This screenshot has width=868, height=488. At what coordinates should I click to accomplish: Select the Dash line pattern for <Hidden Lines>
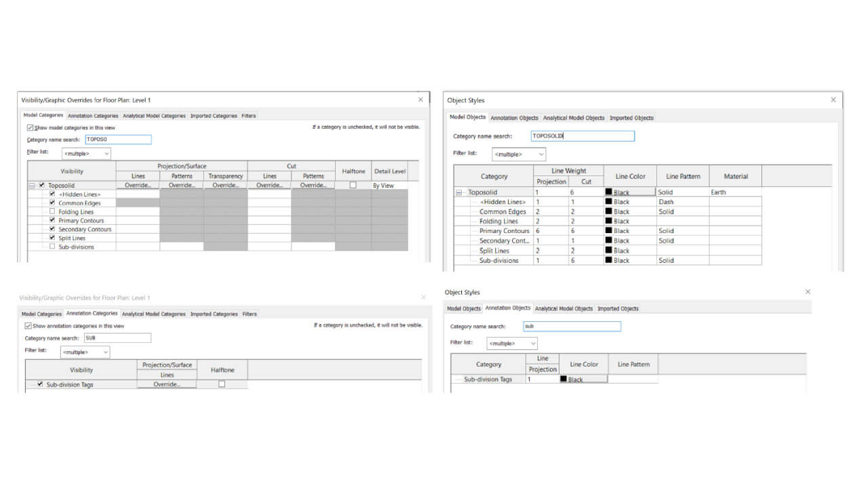[683, 202]
